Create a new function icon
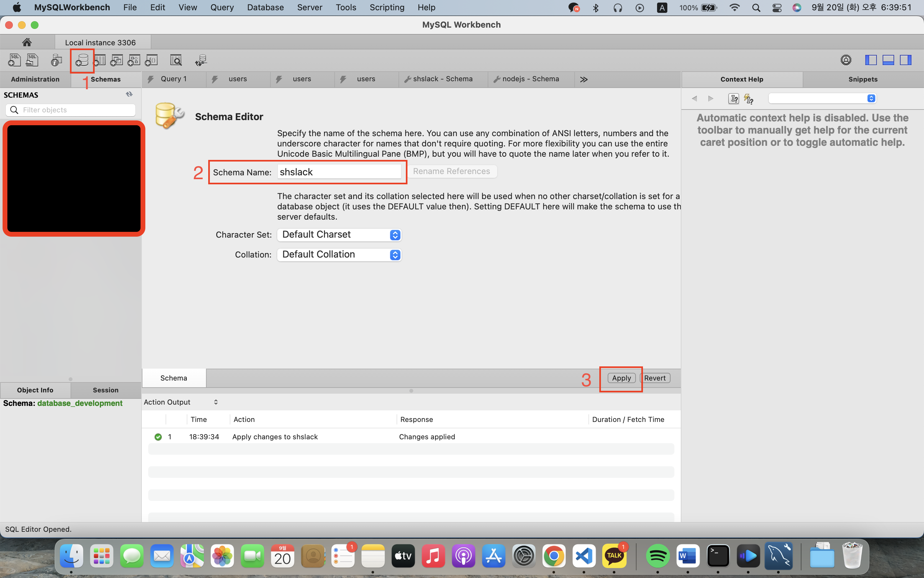Image resolution: width=924 pixels, height=578 pixels. (151, 60)
